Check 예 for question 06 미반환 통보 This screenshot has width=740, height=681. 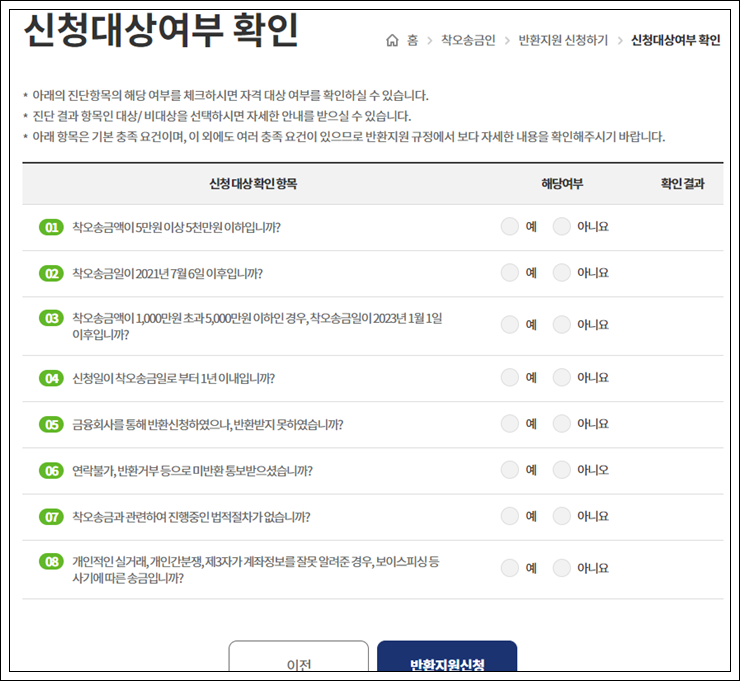pyautogui.click(x=510, y=470)
